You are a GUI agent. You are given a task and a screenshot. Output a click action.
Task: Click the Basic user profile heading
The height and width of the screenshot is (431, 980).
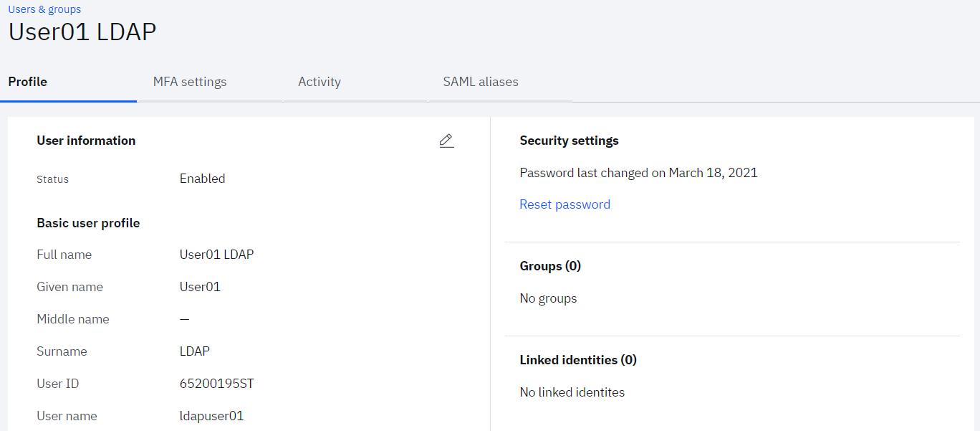[x=88, y=223]
